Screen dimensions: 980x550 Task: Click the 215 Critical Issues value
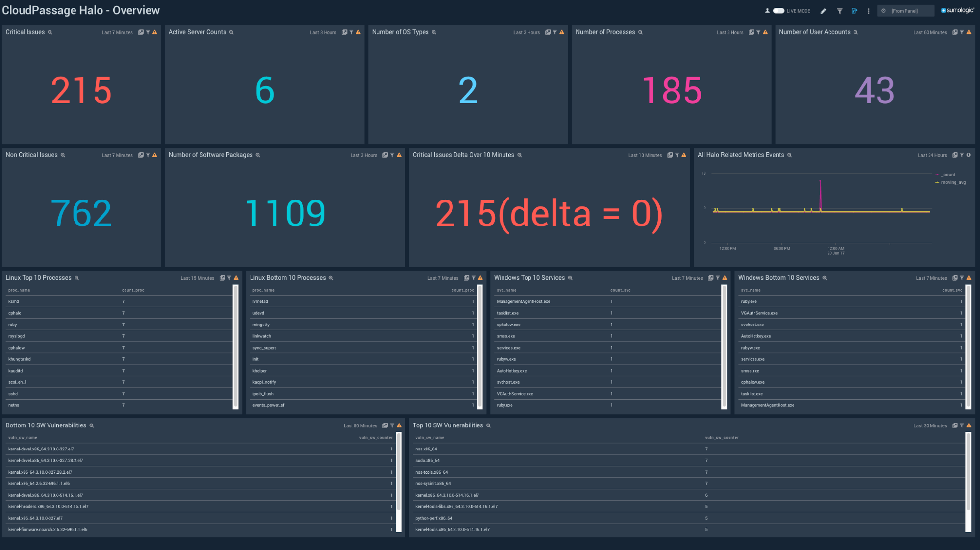81,91
